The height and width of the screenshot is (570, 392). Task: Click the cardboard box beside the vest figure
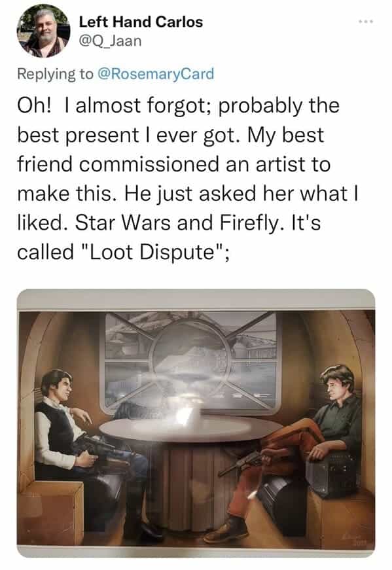coord(51,512)
